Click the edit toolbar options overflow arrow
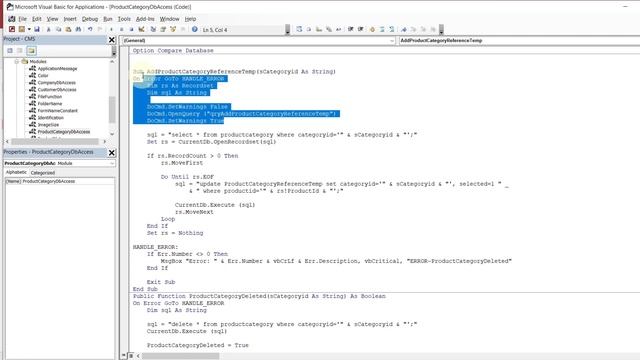Screen dimensions: 640x360 coord(441,29)
